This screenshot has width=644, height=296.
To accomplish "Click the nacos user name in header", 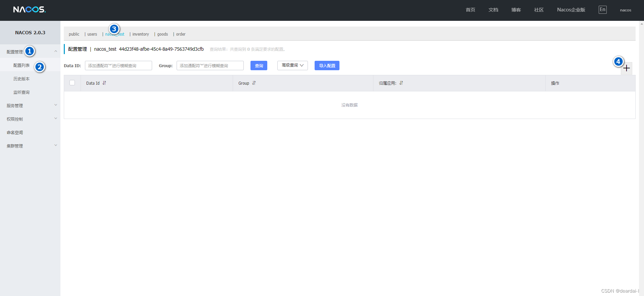I will click(x=626, y=10).
